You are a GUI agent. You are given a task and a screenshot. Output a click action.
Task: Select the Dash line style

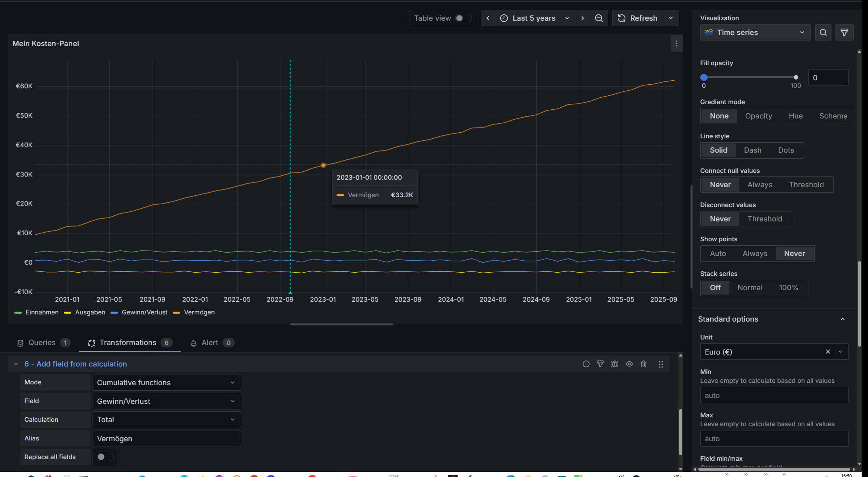coord(752,150)
